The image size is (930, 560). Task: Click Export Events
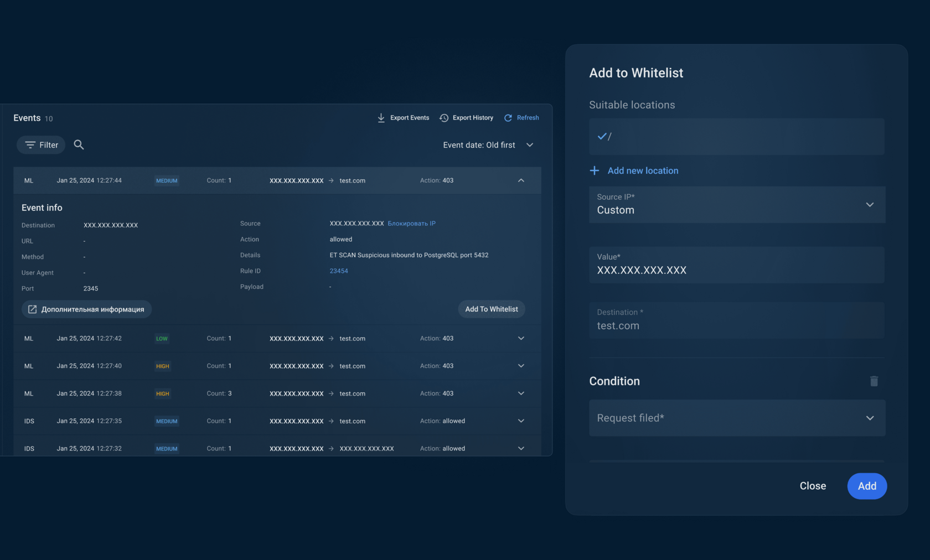pos(404,118)
